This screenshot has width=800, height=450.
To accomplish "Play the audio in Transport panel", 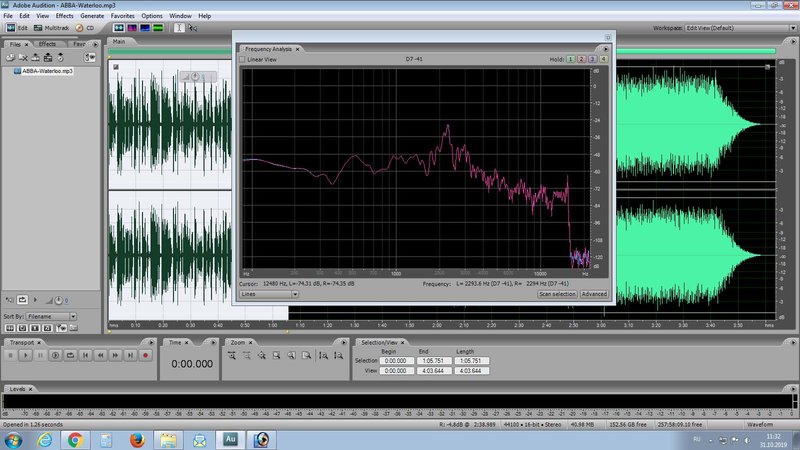I will (x=26, y=355).
